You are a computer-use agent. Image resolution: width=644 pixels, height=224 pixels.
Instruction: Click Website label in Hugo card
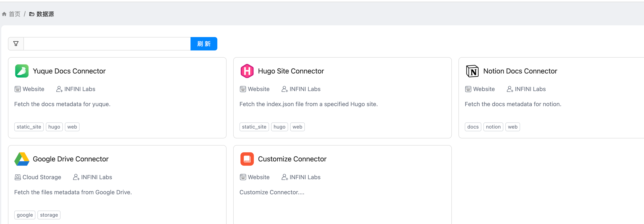tap(259, 89)
